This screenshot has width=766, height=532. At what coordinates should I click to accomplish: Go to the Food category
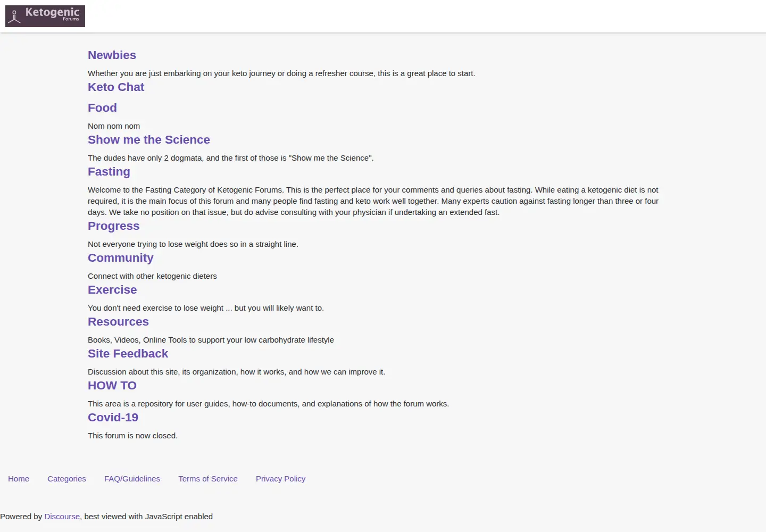[x=102, y=108]
